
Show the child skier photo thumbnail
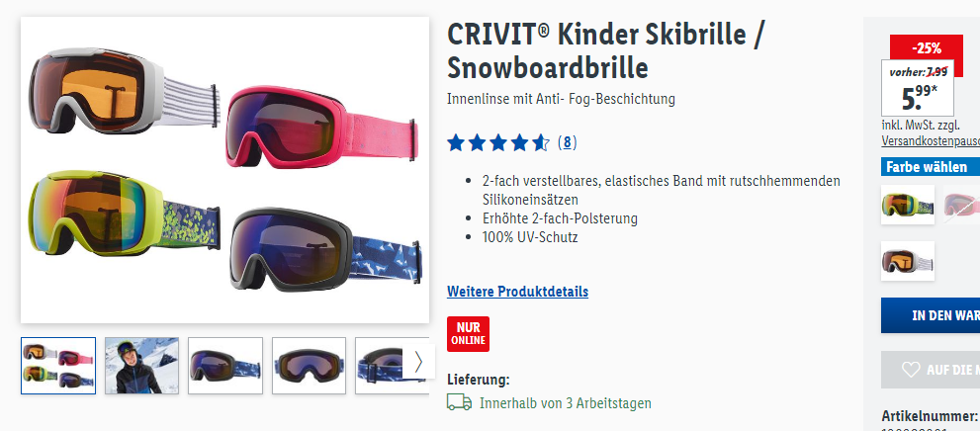pyautogui.click(x=141, y=366)
